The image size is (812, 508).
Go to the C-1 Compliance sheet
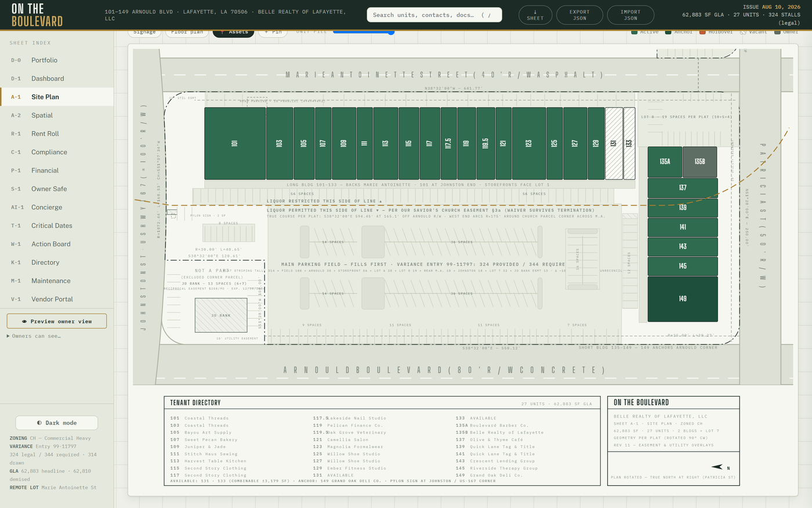click(x=57, y=152)
